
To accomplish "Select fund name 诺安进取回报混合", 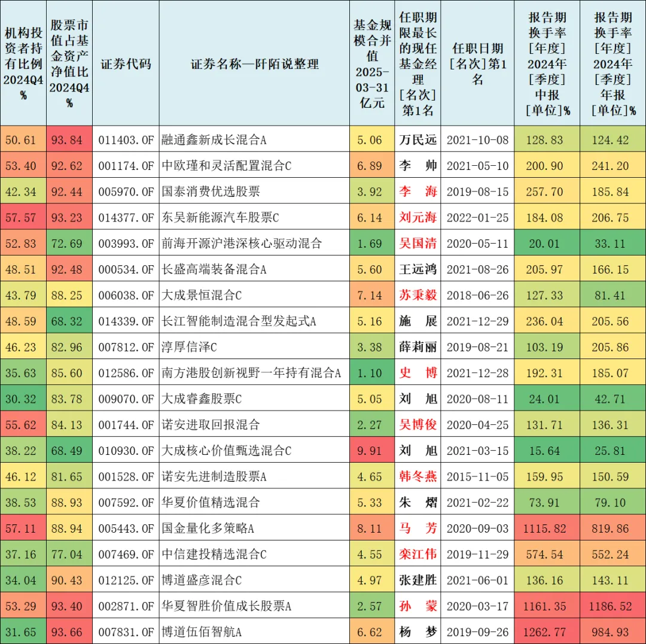I will pos(211,425).
